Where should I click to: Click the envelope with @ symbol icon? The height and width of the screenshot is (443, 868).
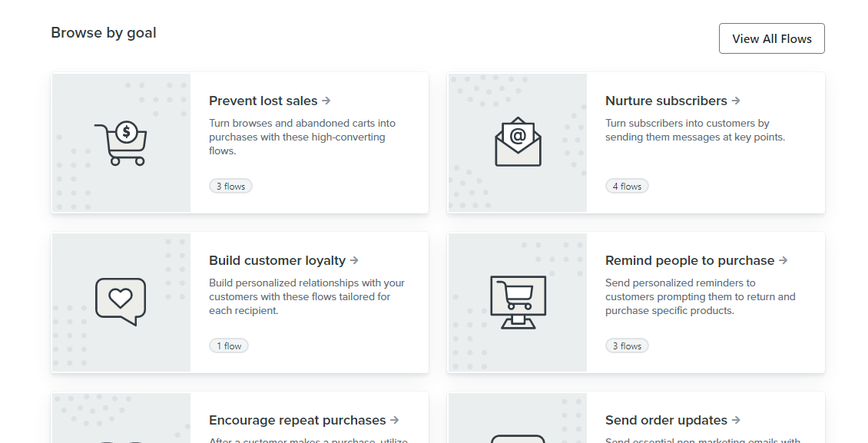(518, 142)
